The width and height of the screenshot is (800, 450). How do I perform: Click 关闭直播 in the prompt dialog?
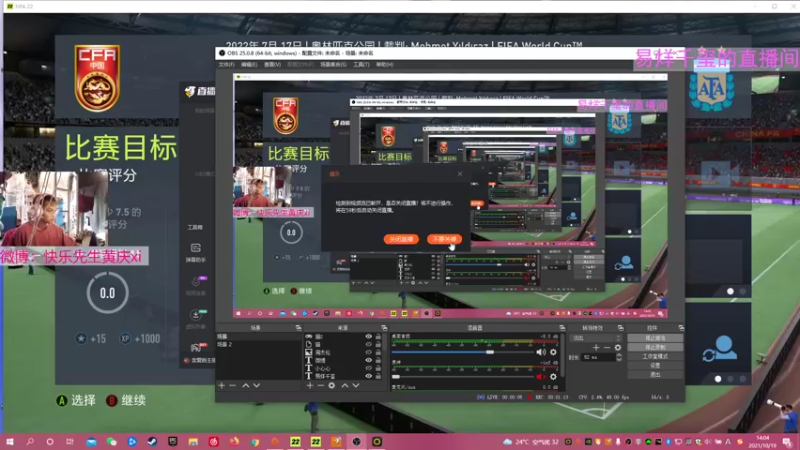coord(401,239)
